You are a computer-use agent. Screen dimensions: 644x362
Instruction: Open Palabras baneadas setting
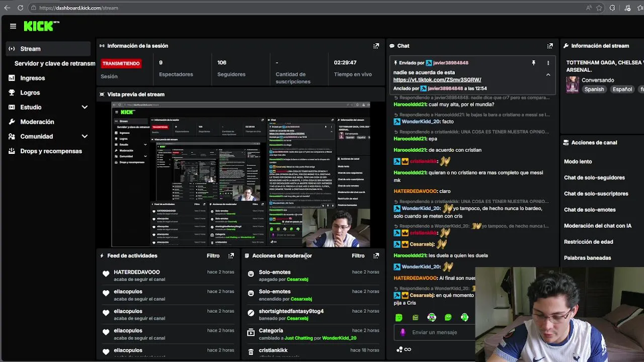pyautogui.click(x=587, y=258)
